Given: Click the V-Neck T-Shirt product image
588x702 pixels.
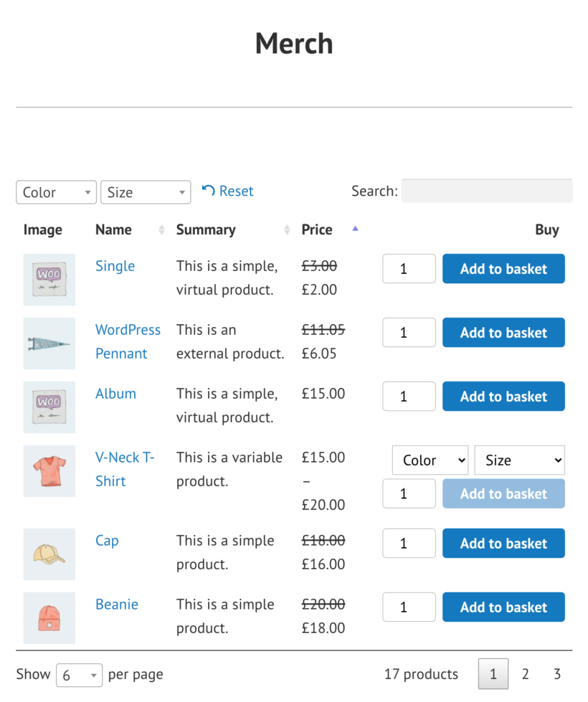Looking at the screenshot, I should click(49, 471).
